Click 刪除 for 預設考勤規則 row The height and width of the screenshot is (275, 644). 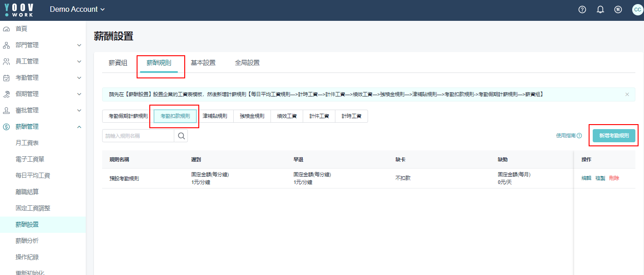[614, 178]
